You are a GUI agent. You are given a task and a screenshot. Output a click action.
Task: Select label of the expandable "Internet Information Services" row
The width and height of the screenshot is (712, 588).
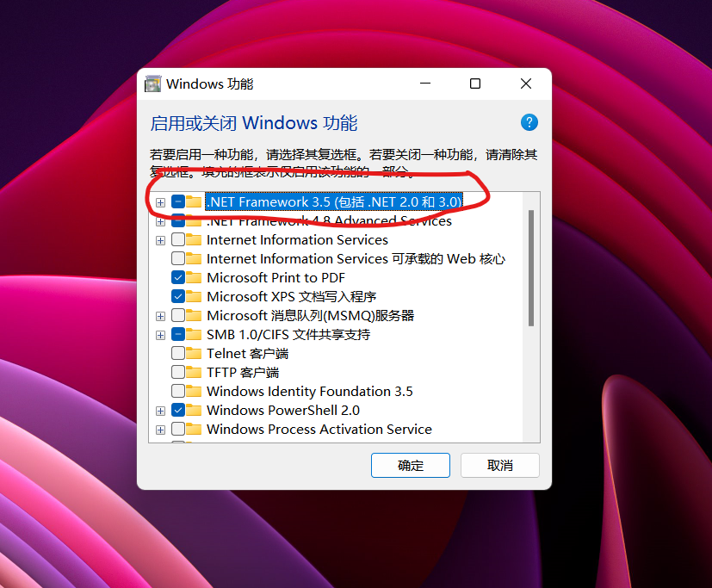coord(297,239)
